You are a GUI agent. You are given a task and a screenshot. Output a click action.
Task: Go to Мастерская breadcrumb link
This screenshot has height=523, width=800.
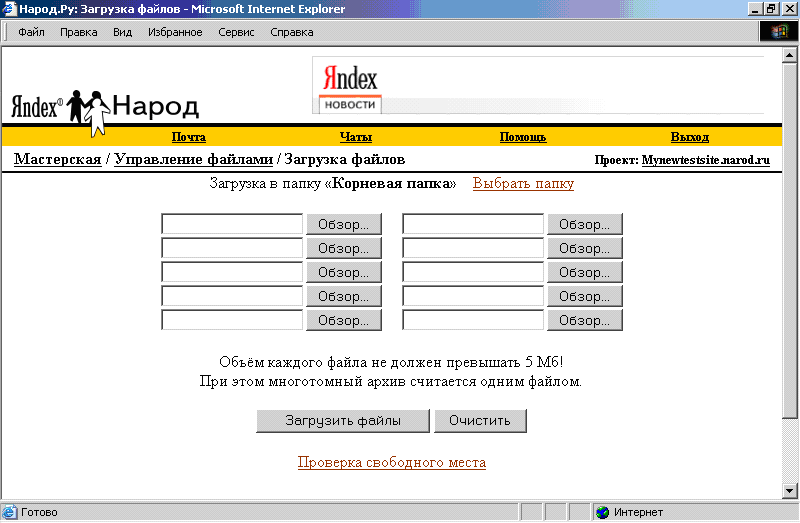58,159
